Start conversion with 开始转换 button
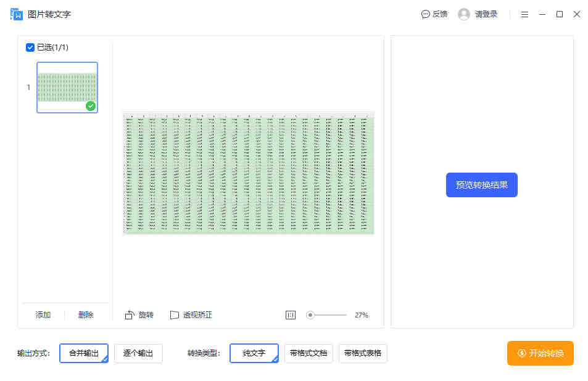 pyautogui.click(x=540, y=353)
